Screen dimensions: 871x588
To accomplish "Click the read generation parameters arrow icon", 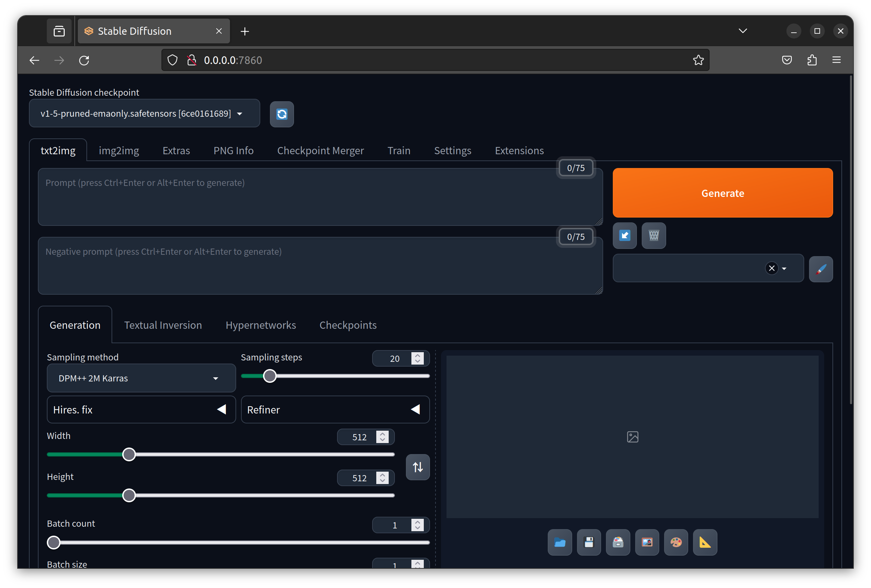I will 625,235.
